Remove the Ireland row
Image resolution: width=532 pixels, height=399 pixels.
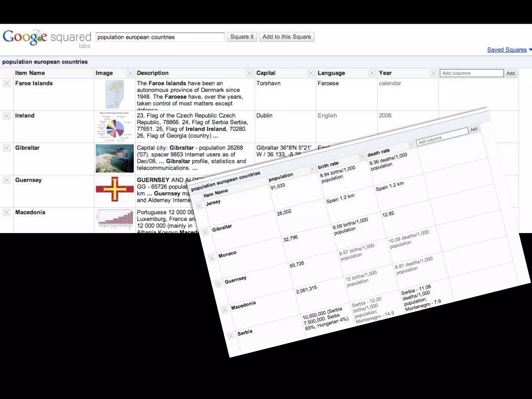point(6,116)
